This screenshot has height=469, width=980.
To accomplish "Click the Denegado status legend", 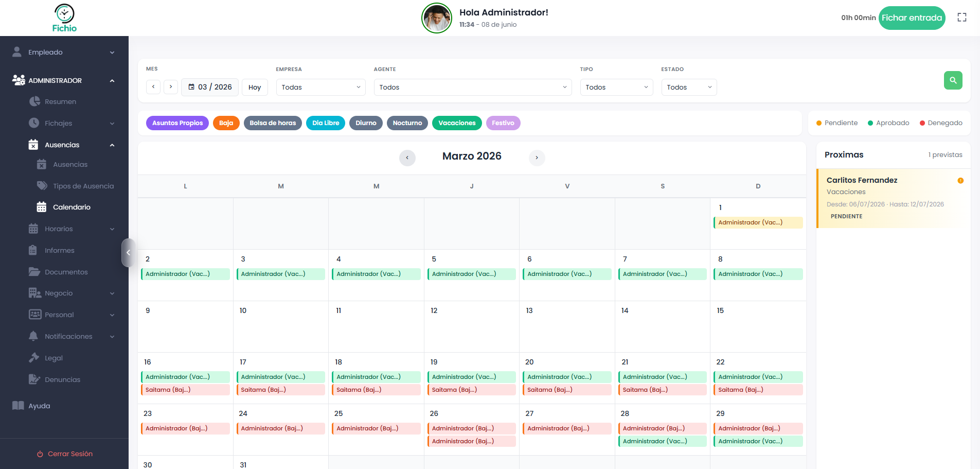I will (941, 123).
